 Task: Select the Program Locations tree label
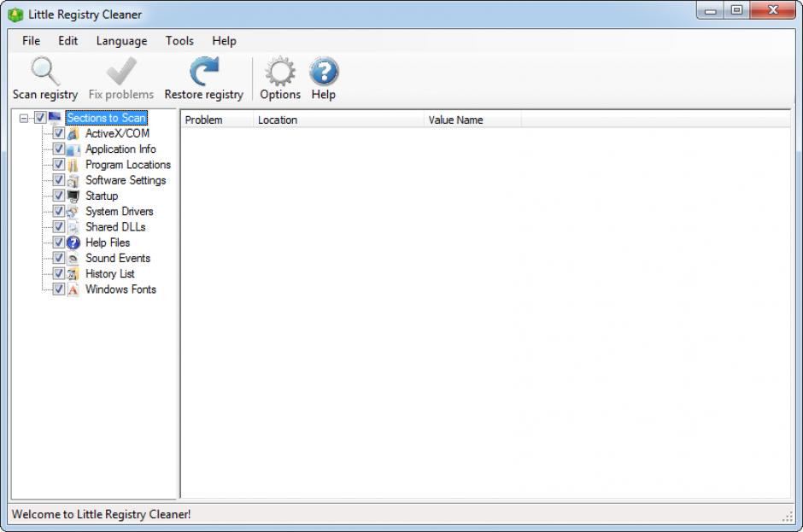tap(128, 165)
